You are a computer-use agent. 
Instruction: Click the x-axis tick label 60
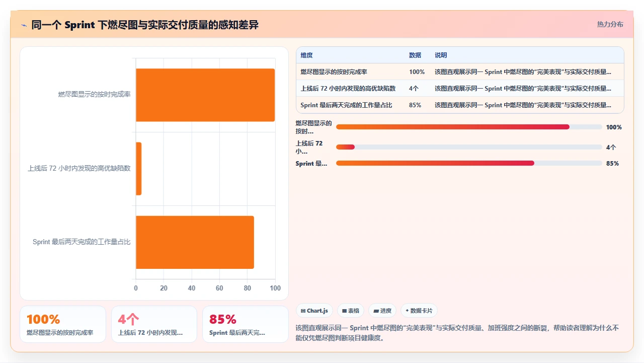(x=219, y=288)
